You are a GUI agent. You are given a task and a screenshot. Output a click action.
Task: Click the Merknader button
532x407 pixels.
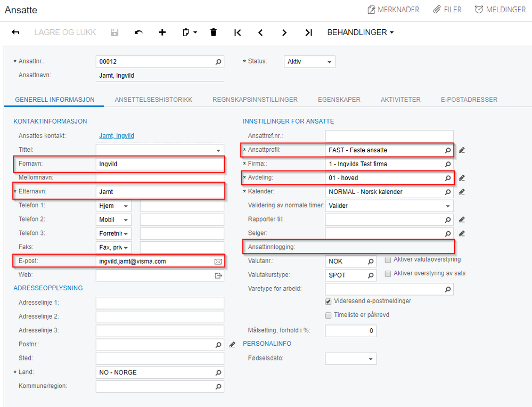(x=393, y=10)
